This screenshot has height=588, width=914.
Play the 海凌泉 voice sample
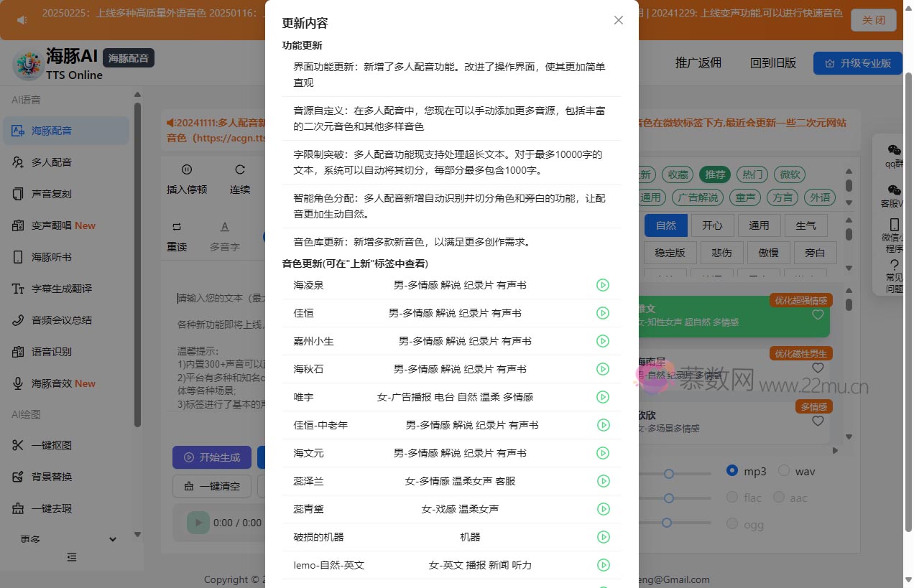(603, 284)
